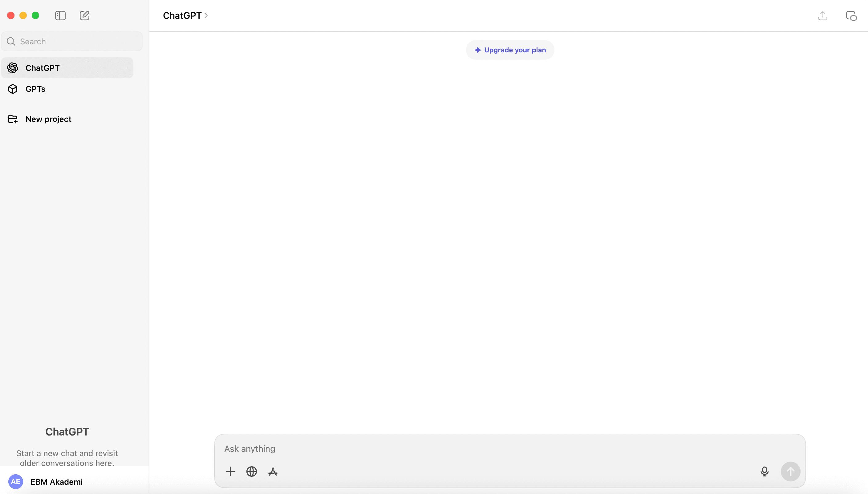Start voice dictation with microphone icon
868x494 pixels.
coord(764,471)
